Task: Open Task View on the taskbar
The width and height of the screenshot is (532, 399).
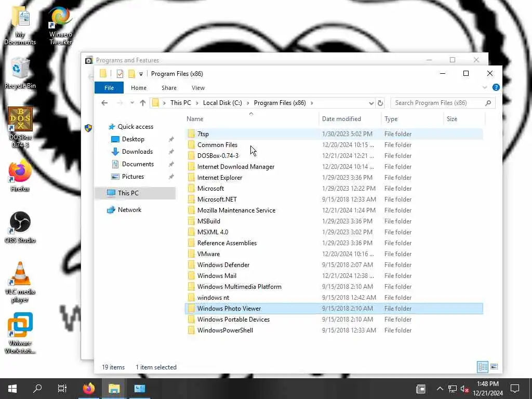Action: point(62,389)
